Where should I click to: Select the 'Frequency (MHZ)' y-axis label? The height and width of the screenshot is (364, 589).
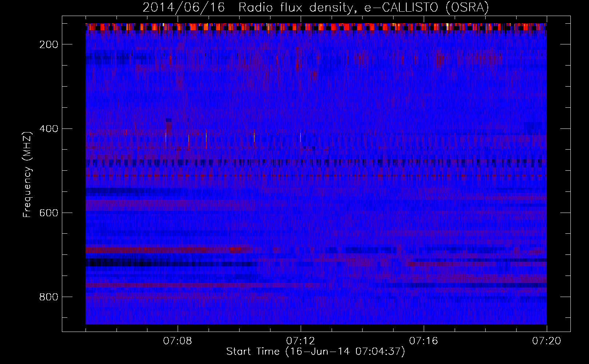(27, 174)
